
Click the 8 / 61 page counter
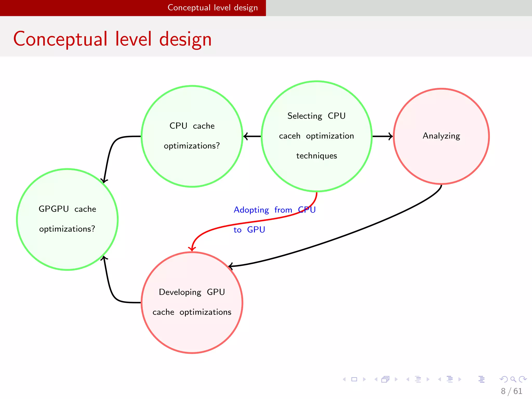pos(511,391)
